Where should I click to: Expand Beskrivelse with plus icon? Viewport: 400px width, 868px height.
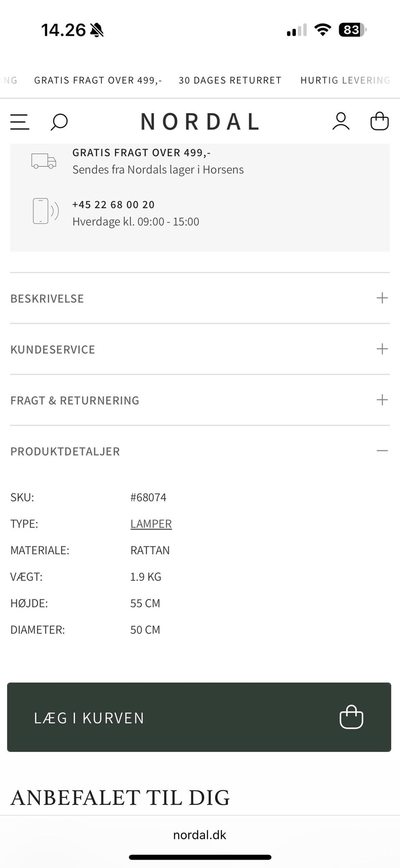tap(382, 298)
